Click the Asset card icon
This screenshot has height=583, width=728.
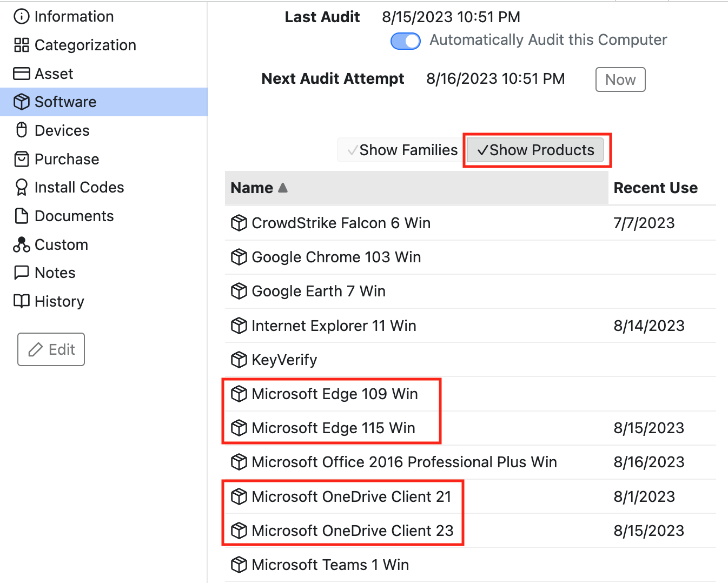(x=21, y=74)
